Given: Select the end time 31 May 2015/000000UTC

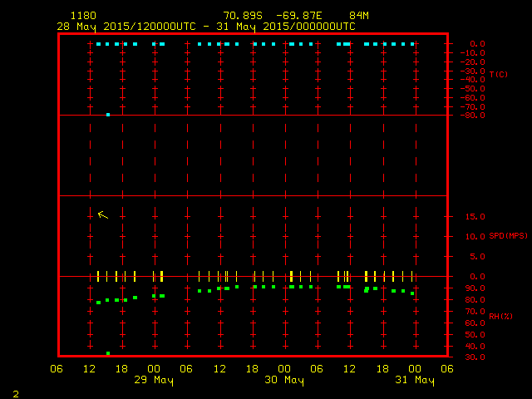Looking at the screenshot, I should [286, 27].
